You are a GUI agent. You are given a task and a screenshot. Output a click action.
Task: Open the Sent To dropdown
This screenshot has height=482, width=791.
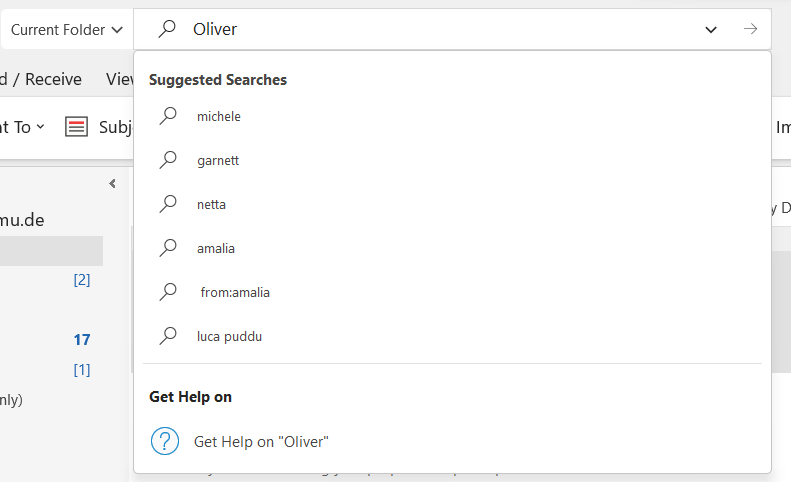pyautogui.click(x=22, y=127)
